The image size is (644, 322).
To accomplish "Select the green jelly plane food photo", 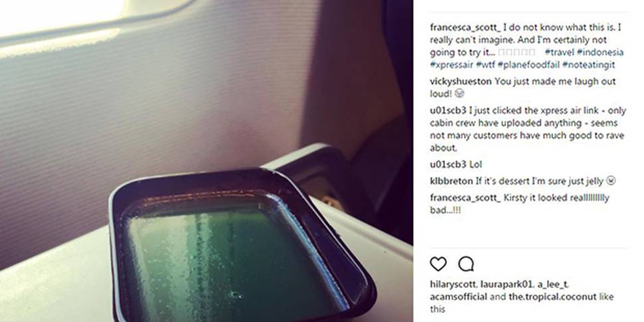I will [206, 161].
